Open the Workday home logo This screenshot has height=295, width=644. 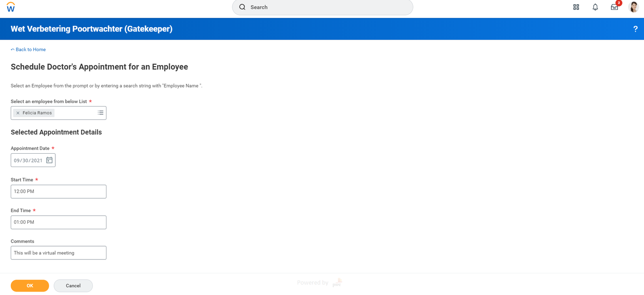point(10,7)
